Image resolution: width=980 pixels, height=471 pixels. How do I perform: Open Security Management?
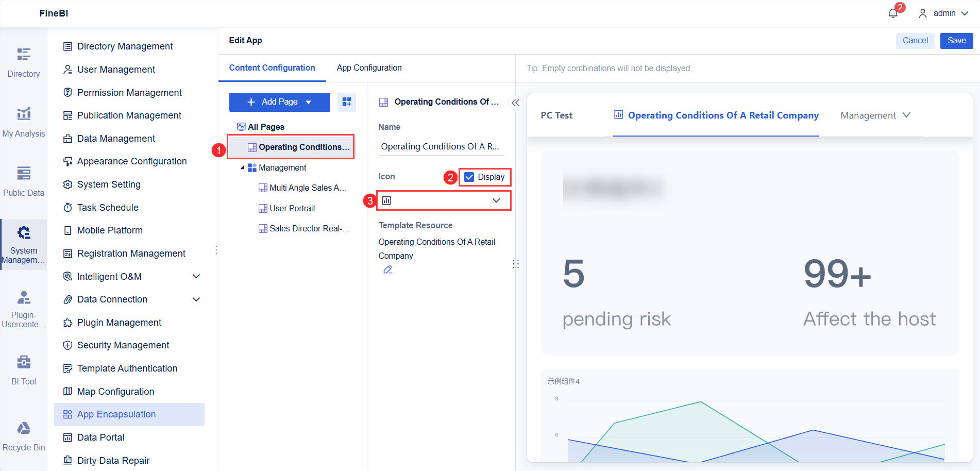[x=129, y=345]
